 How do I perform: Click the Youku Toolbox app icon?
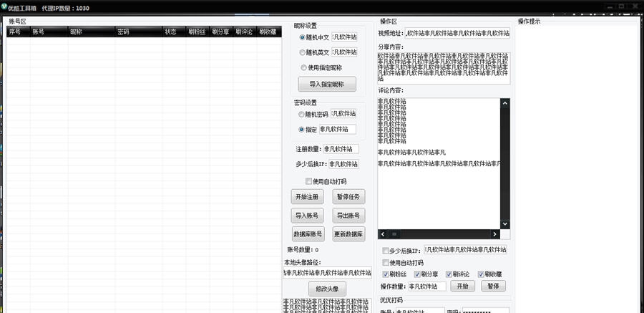(x=6, y=6)
